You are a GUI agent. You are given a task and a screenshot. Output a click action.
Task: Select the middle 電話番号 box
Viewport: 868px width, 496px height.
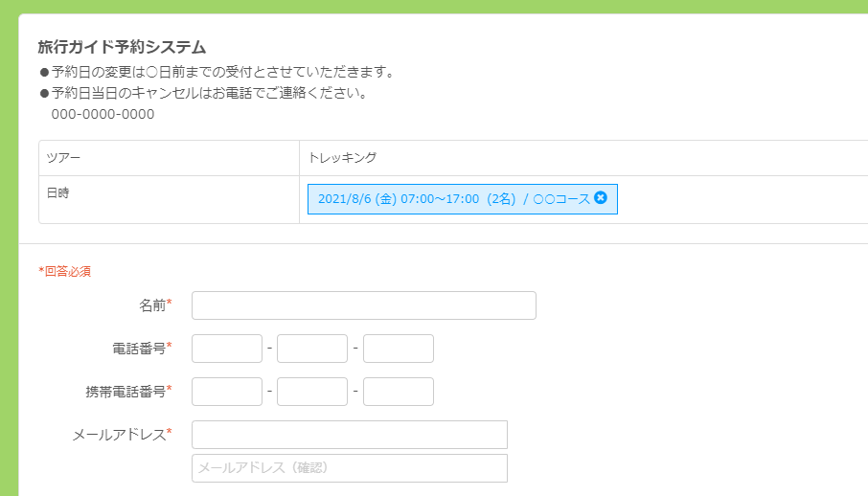312,349
